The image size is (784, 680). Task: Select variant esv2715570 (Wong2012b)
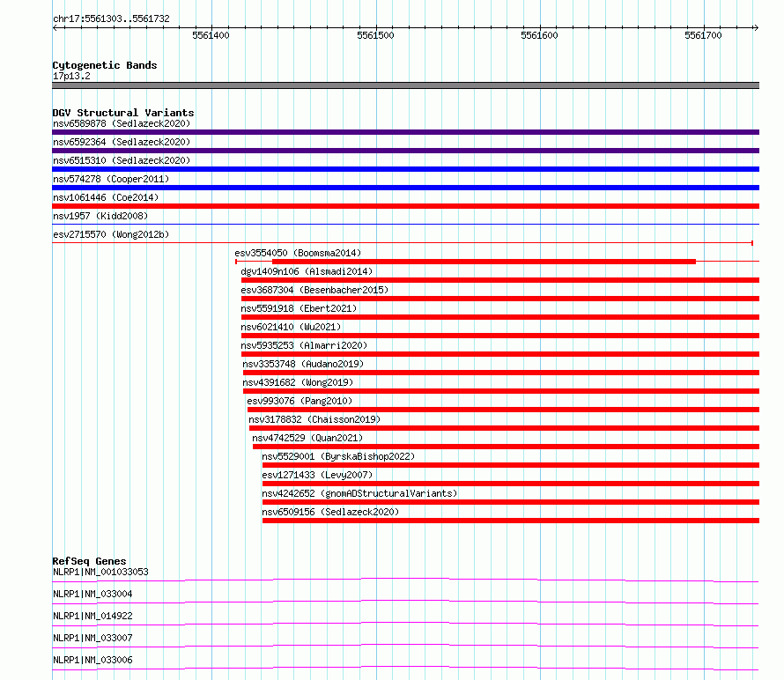(x=111, y=234)
